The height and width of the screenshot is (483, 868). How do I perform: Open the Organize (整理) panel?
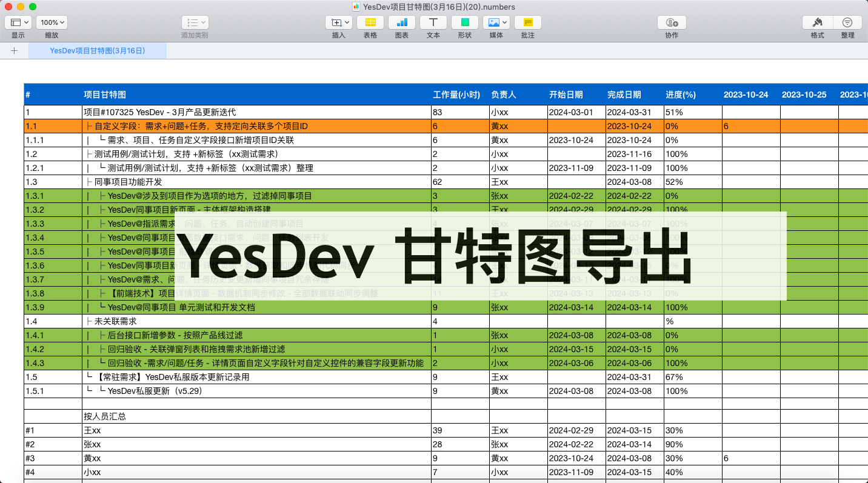pos(847,22)
